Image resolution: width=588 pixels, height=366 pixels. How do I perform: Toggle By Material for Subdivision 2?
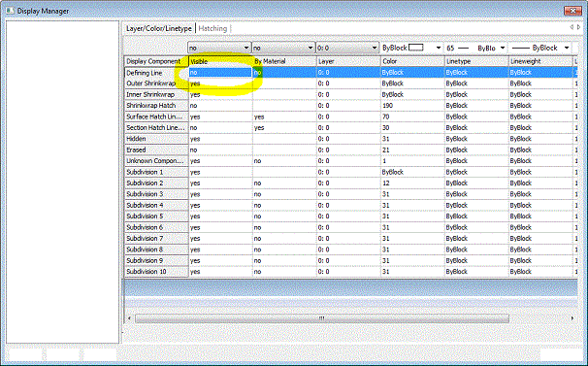tap(284, 183)
